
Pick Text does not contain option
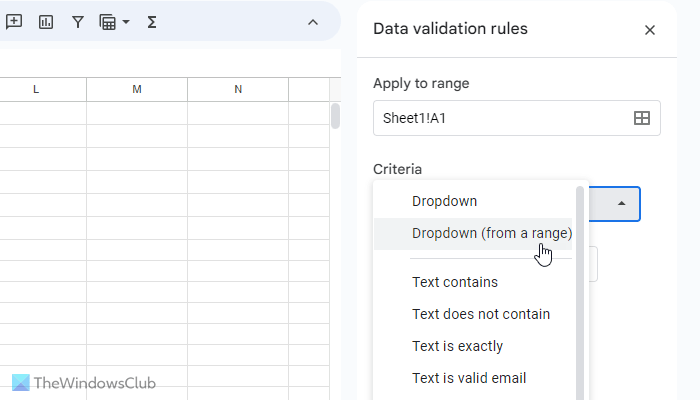(481, 314)
